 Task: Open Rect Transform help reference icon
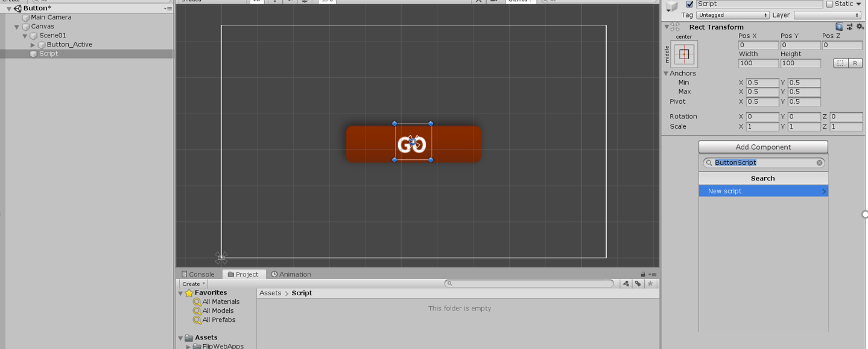tap(839, 27)
